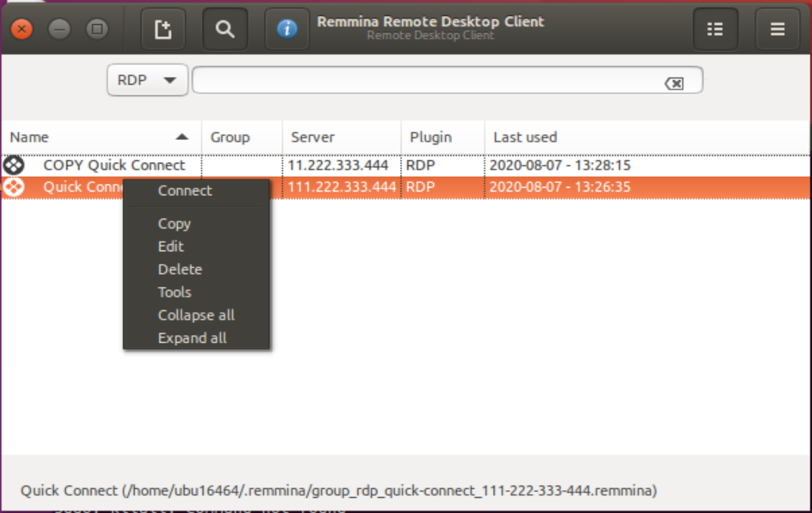Click the new connection profile icon

[163, 30]
